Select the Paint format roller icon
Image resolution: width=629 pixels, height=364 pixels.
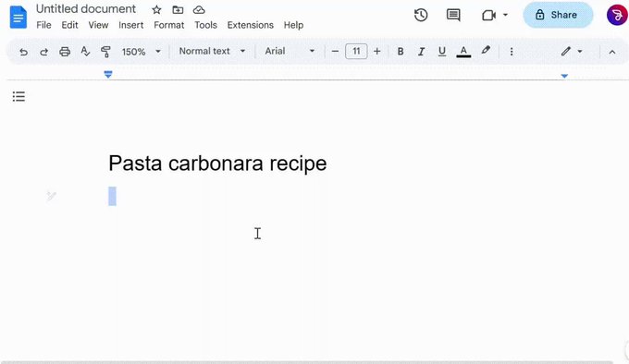pyautogui.click(x=105, y=51)
